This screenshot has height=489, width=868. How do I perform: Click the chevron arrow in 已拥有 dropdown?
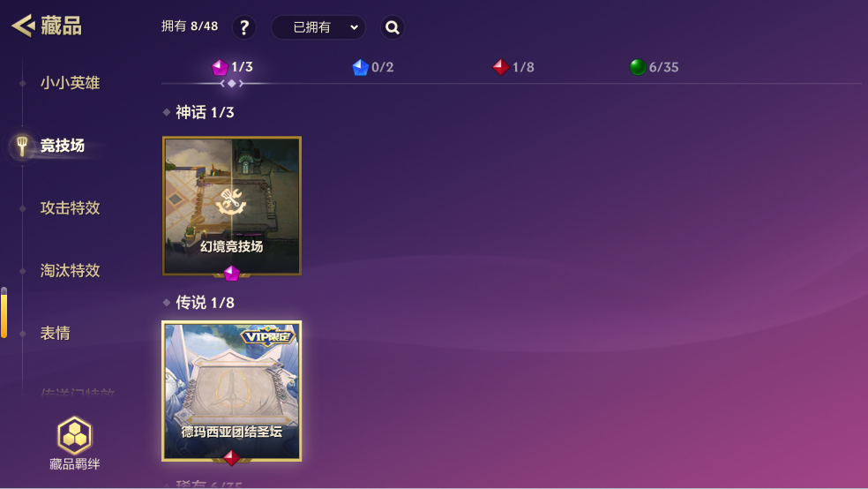click(x=354, y=27)
